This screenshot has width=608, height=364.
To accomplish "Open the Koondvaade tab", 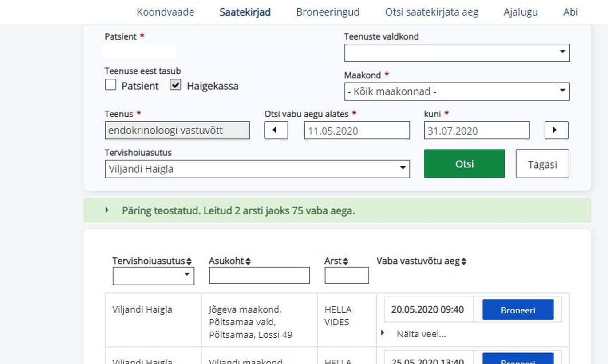I will pyautogui.click(x=165, y=12).
